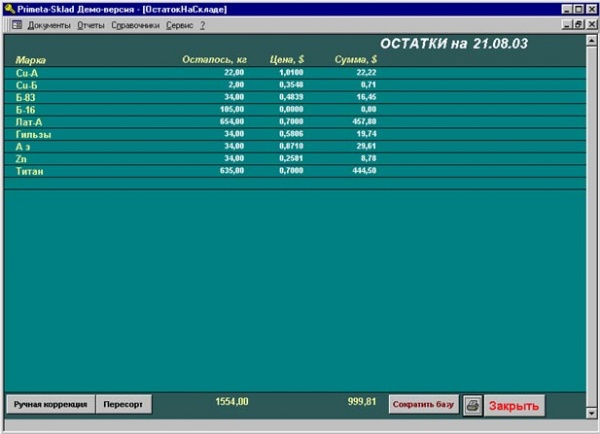Click quantity 635,00 in Титан row
The image size is (600, 434).
pos(232,170)
